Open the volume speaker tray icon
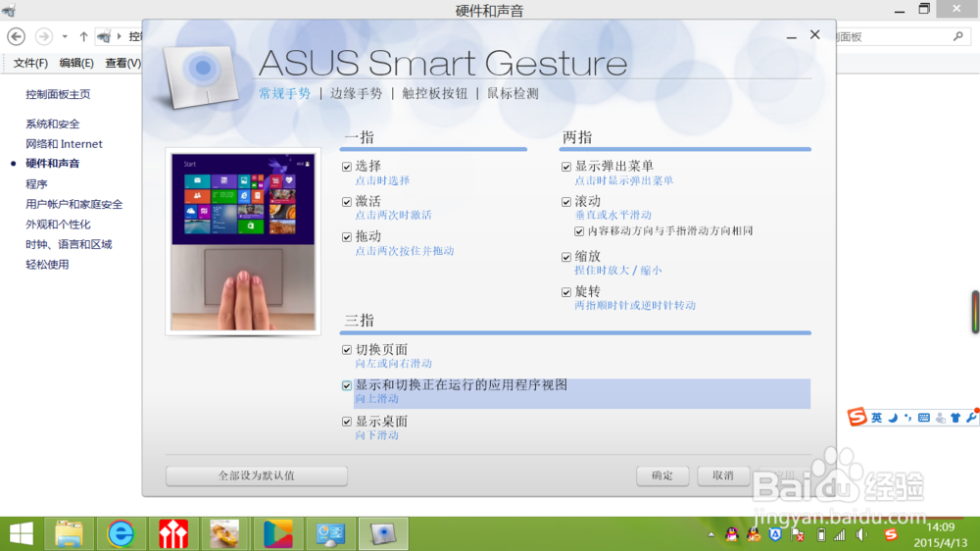980x551 pixels. [x=862, y=534]
